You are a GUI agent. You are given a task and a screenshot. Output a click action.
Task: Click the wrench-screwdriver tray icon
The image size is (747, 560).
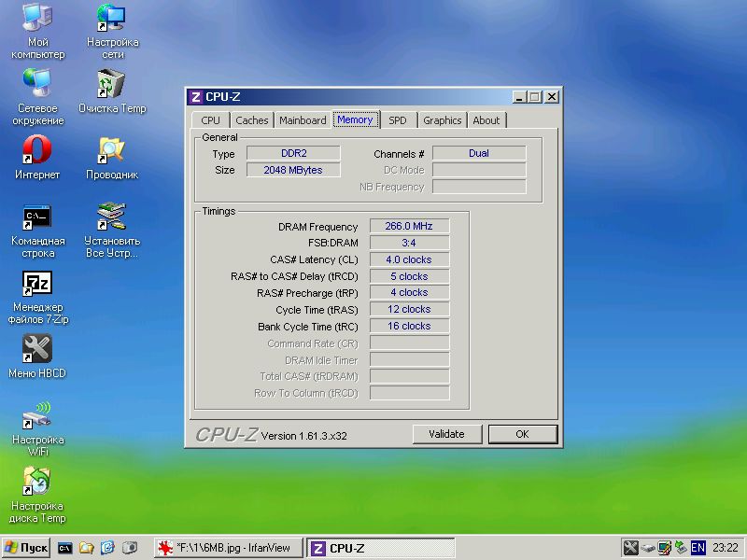(630, 548)
